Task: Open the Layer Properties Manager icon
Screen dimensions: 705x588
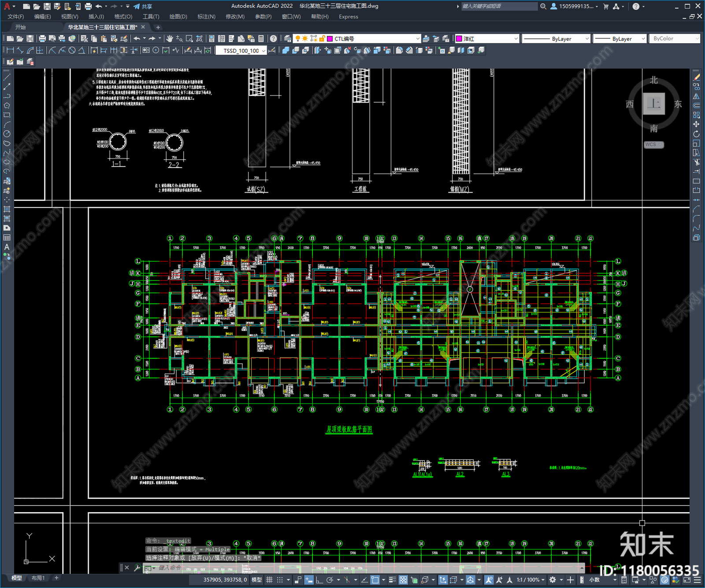Action: pos(288,39)
